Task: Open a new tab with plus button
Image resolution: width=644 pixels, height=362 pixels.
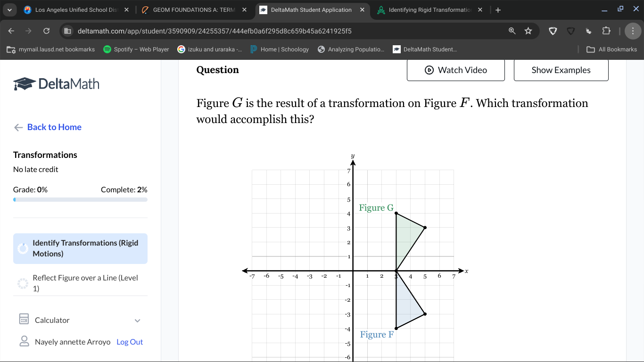Action: (498, 10)
